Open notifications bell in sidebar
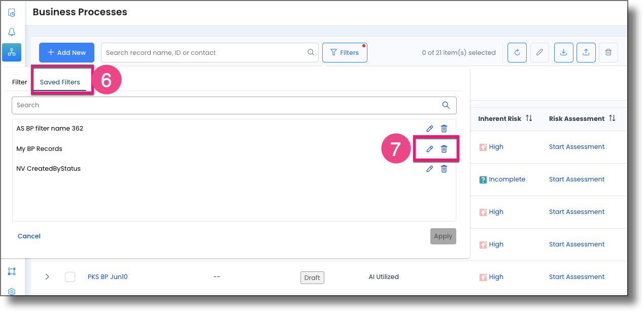644x312 pixels. (12, 32)
